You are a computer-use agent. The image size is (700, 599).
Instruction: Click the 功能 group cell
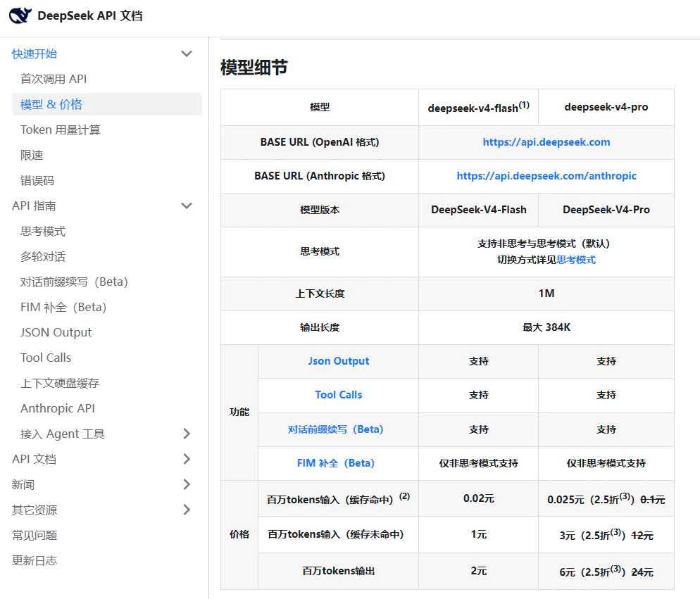tap(239, 412)
